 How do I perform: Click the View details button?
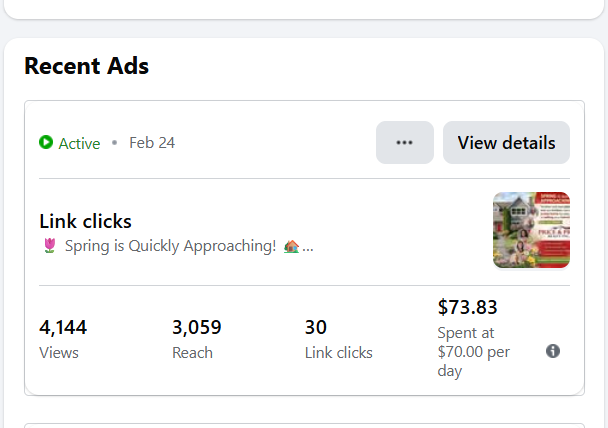pyautogui.click(x=506, y=143)
